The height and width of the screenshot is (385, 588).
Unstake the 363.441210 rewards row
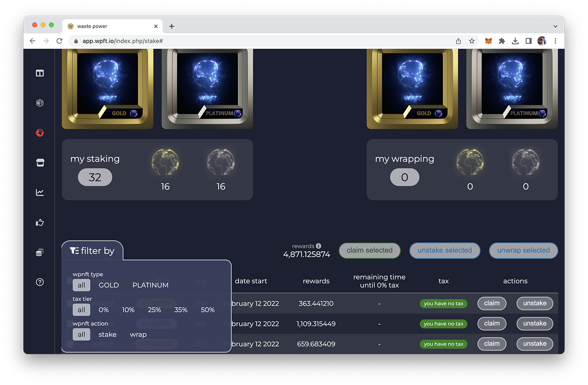point(535,303)
